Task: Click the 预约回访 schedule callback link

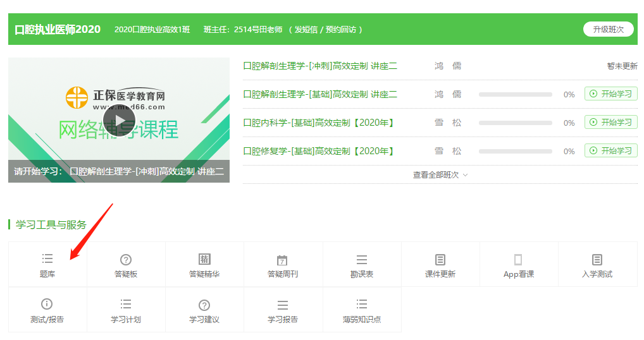Action: (340, 30)
